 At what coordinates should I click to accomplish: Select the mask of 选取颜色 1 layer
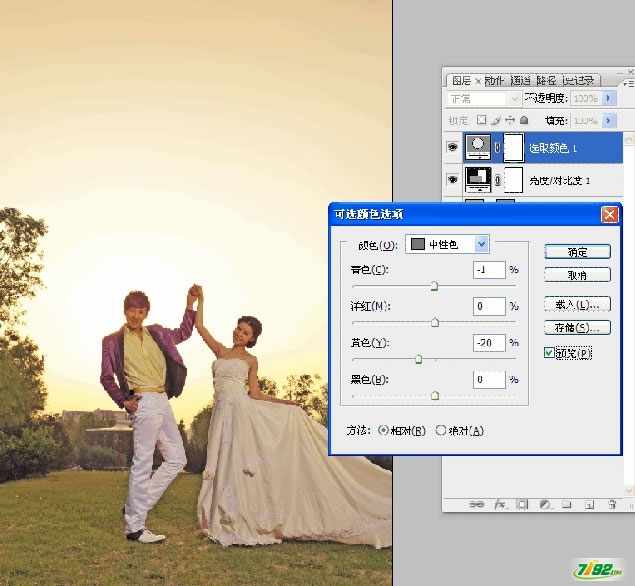(x=514, y=147)
